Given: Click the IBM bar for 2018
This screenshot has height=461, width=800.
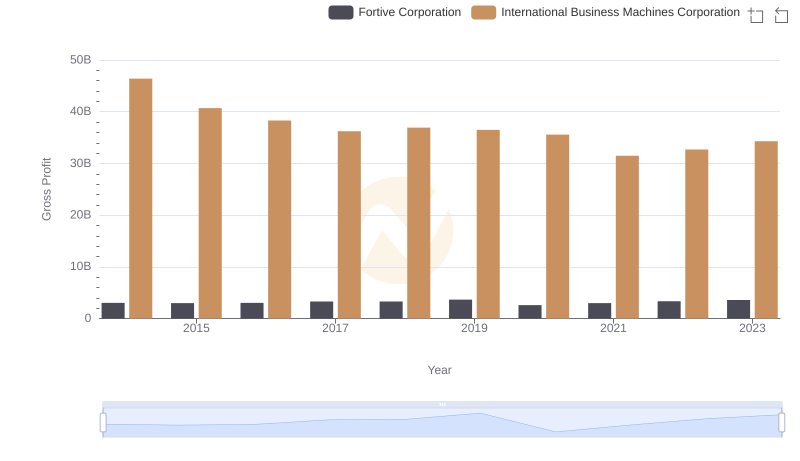Looking at the screenshot, I should (419, 223).
